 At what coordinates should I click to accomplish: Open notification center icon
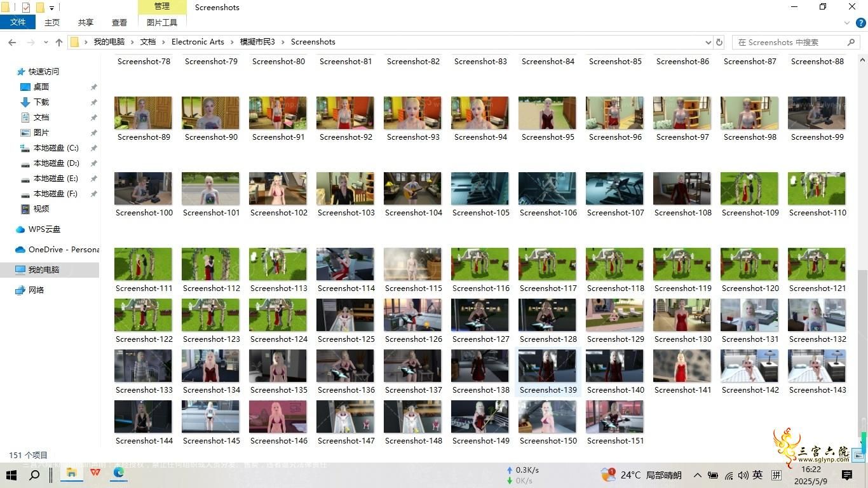(x=846, y=475)
